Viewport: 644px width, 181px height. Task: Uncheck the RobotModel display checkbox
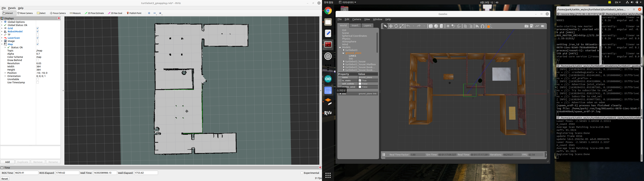pos(38,32)
